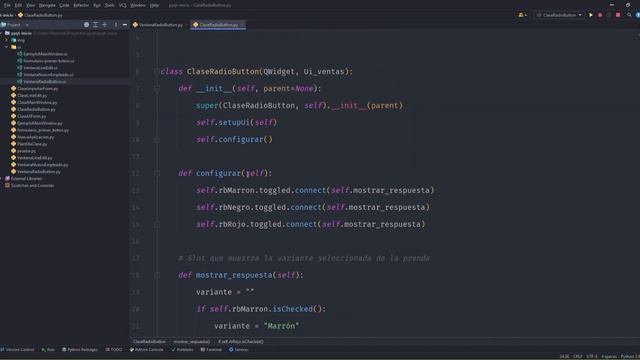Click the green Run button
Viewport: 640px width, 360px height.
click(590, 15)
